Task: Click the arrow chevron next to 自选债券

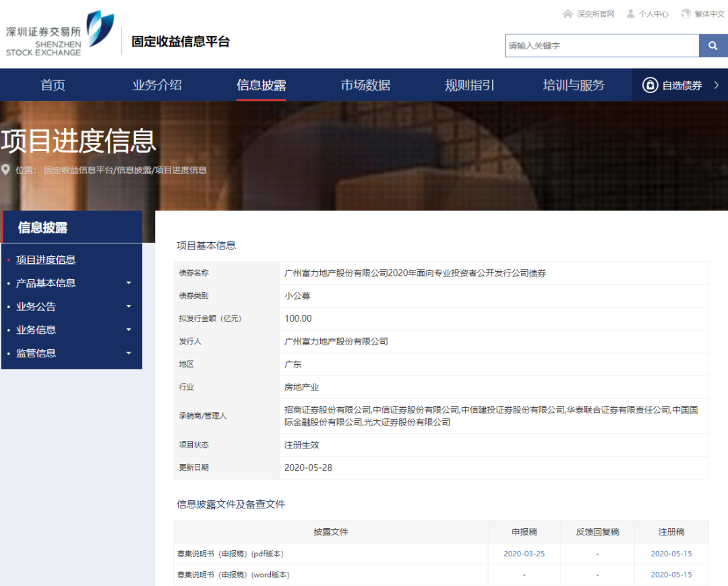Action: (717, 85)
